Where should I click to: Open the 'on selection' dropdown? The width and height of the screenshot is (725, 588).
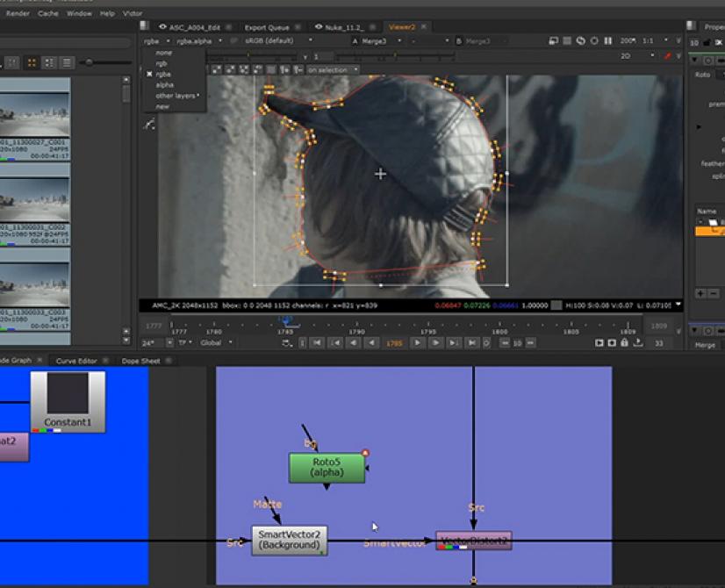332,70
